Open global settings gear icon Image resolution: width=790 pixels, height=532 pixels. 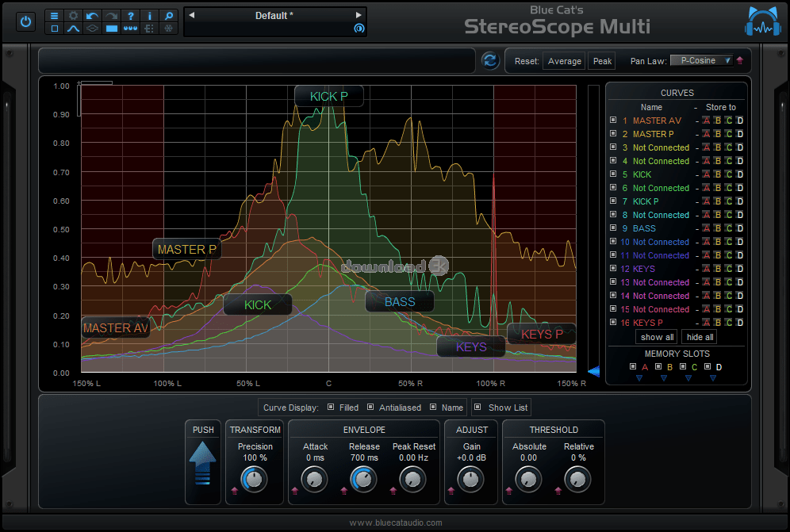click(74, 16)
